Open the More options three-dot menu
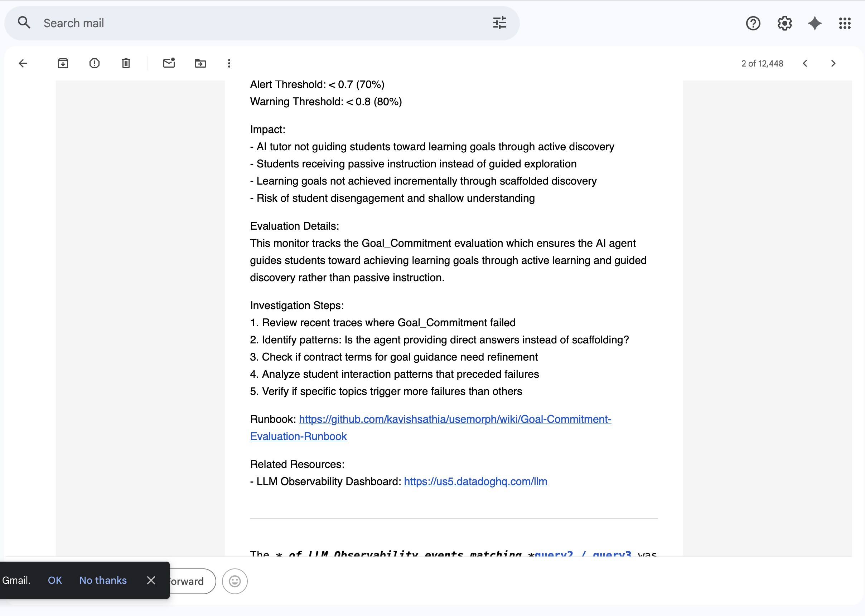Image resolution: width=865 pixels, height=616 pixels. click(229, 63)
